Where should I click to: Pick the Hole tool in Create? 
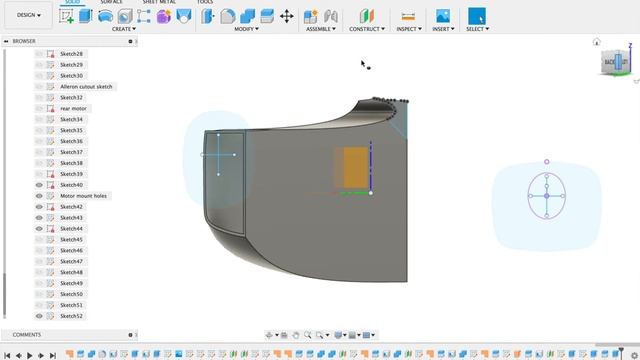[x=125, y=16]
